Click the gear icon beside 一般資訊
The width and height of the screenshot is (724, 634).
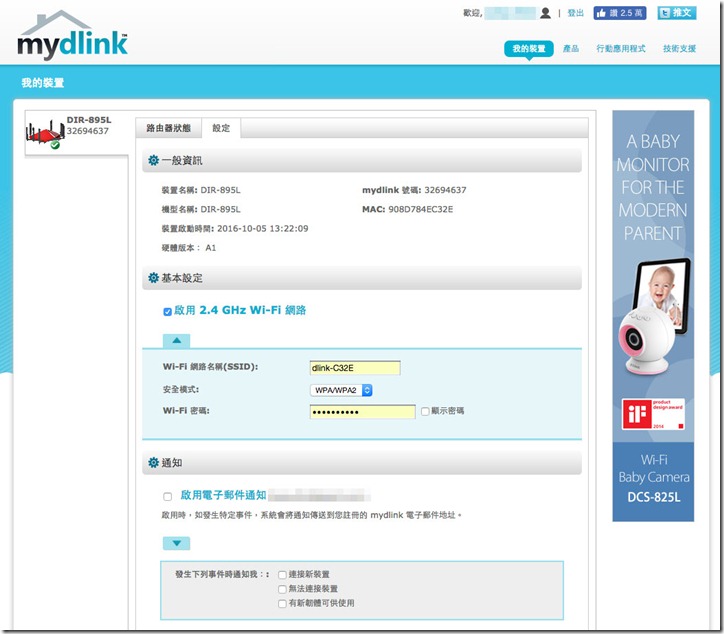[x=153, y=160]
